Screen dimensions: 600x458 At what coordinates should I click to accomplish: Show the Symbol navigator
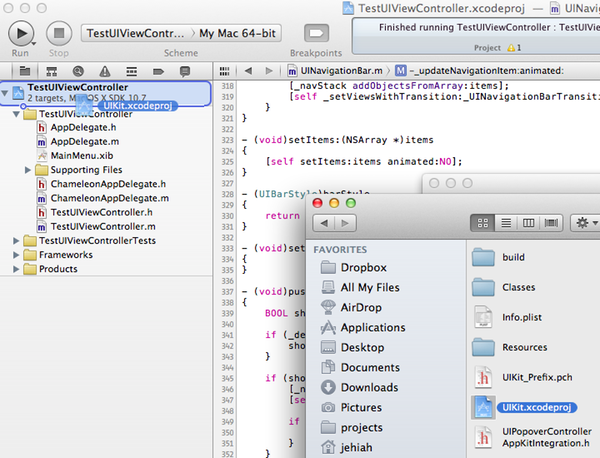coord(52,71)
